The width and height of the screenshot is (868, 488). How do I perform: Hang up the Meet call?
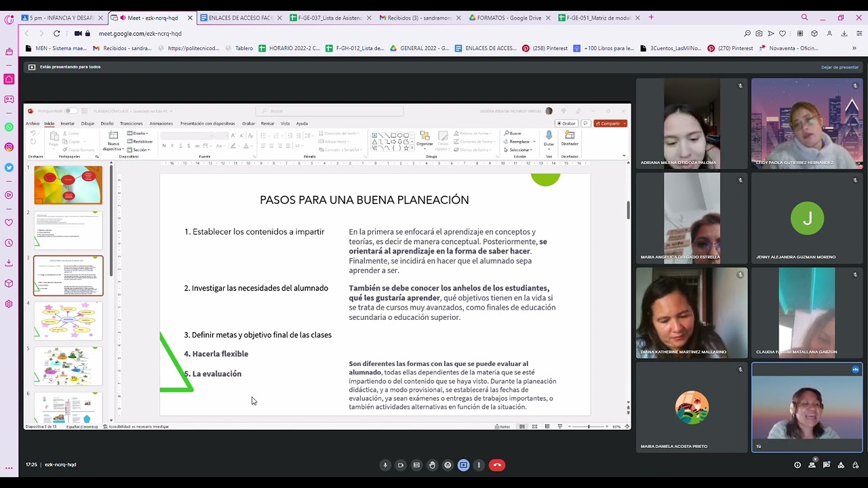click(x=497, y=465)
